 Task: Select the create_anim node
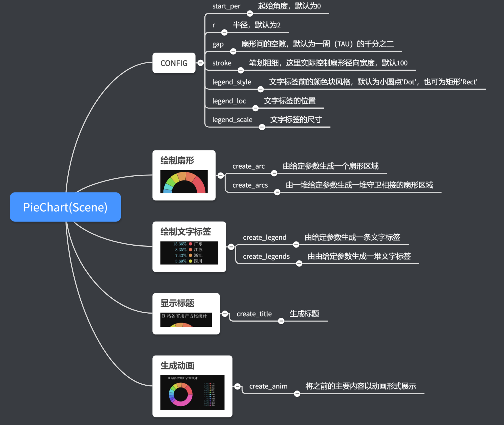(x=269, y=386)
